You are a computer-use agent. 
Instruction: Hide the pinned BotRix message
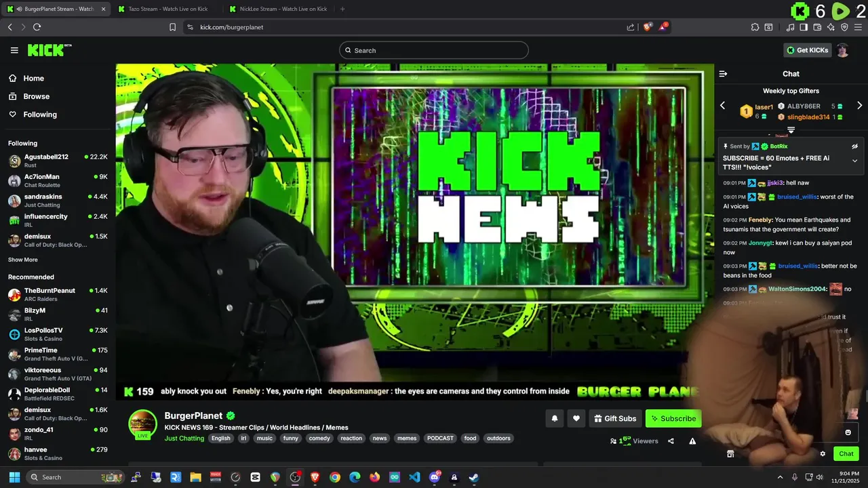[x=854, y=146]
